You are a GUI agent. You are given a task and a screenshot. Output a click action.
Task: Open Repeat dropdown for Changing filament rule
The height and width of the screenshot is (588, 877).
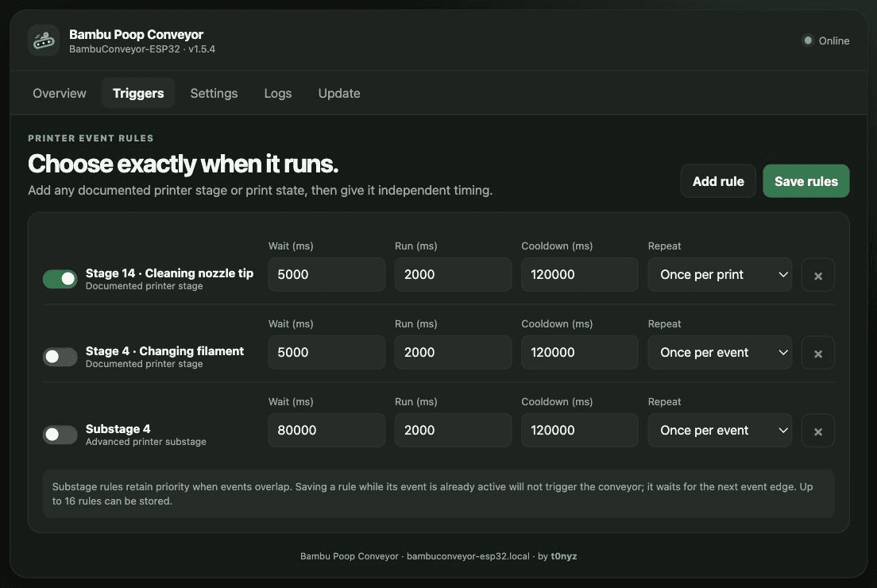pos(720,353)
